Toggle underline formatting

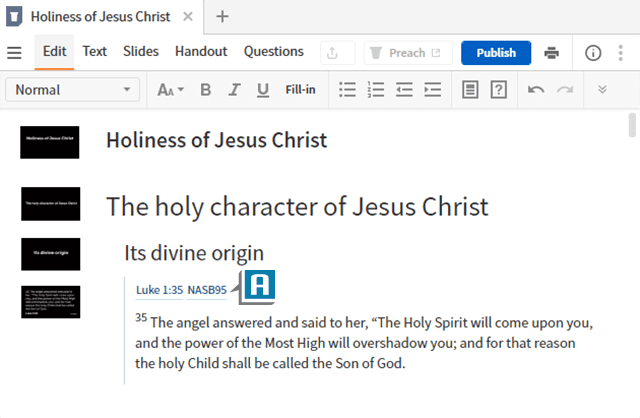(x=263, y=90)
